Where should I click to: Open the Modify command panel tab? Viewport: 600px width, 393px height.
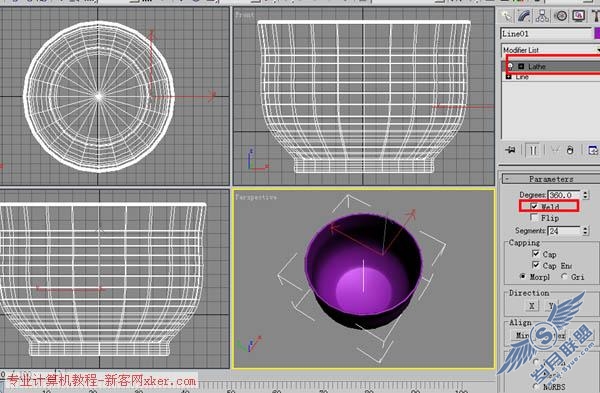(x=524, y=16)
